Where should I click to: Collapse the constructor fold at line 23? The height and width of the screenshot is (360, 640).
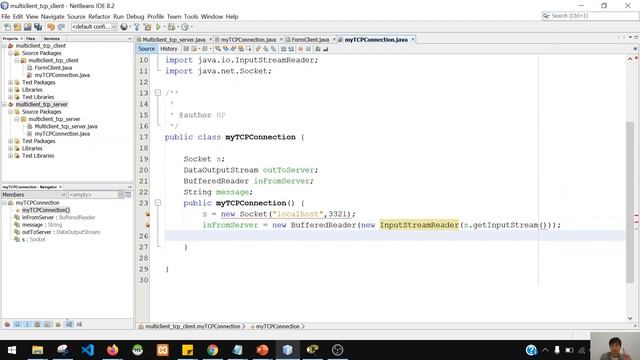[158, 203]
